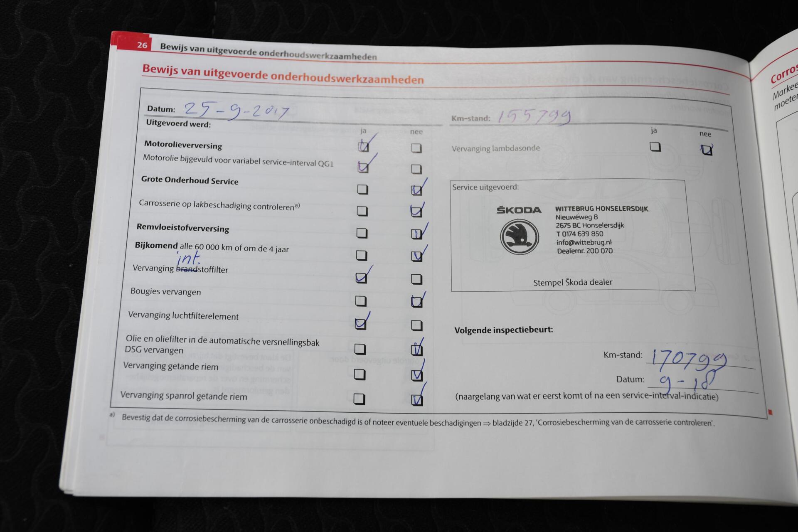Click the 'Uitgevoerd werd:' label
This screenshot has height=532, width=798.
[178, 123]
